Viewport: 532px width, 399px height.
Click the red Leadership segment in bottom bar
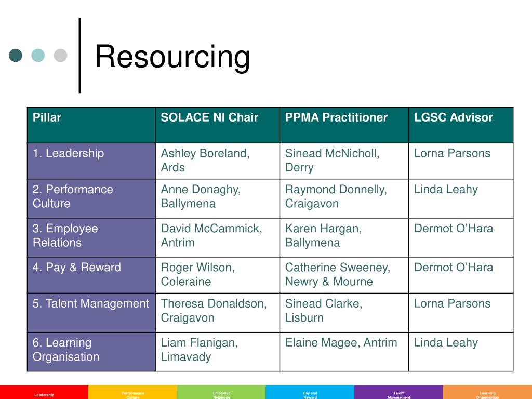44,392
